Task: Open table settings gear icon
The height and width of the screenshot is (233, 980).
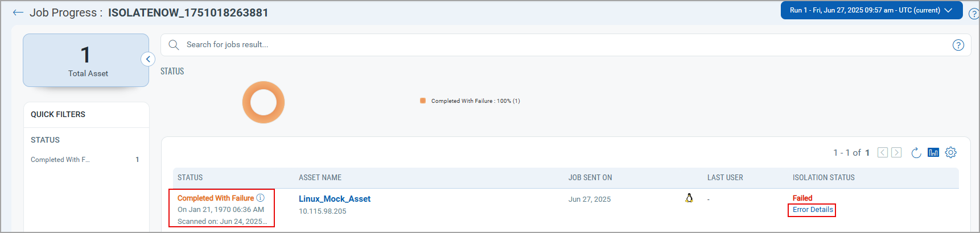Action: click(951, 152)
